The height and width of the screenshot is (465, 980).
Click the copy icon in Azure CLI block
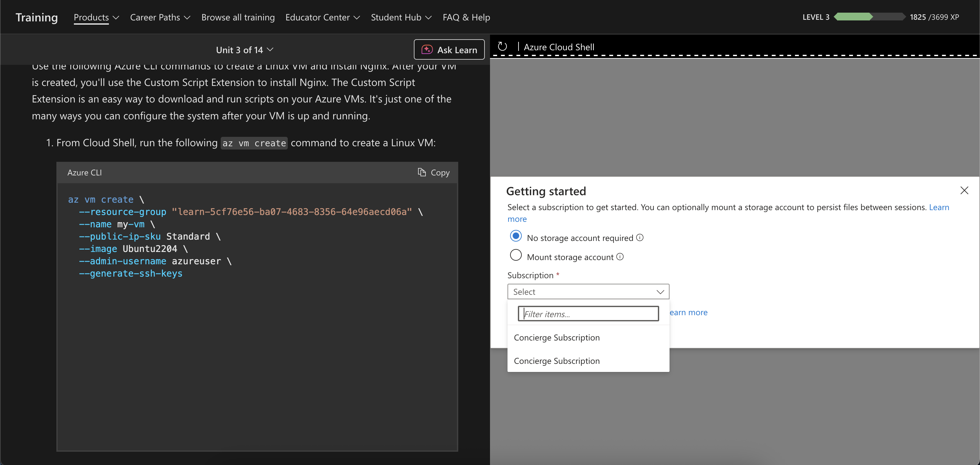(422, 173)
